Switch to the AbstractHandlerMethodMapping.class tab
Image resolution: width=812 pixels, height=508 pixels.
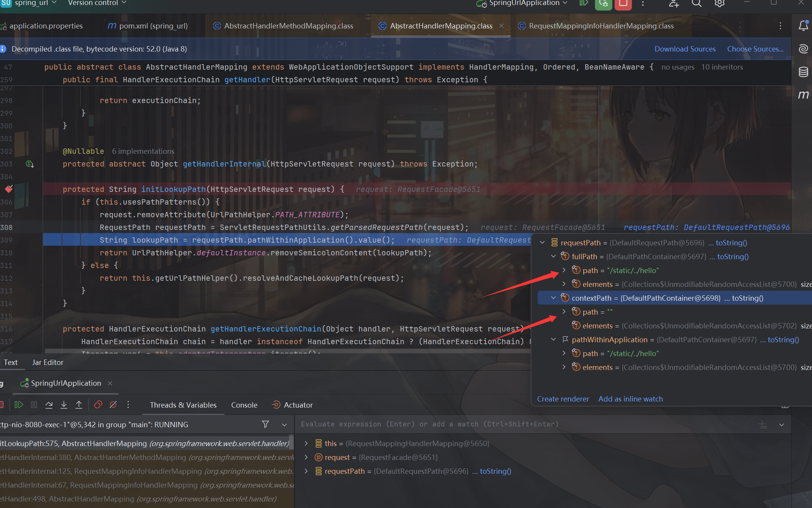coord(288,26)
